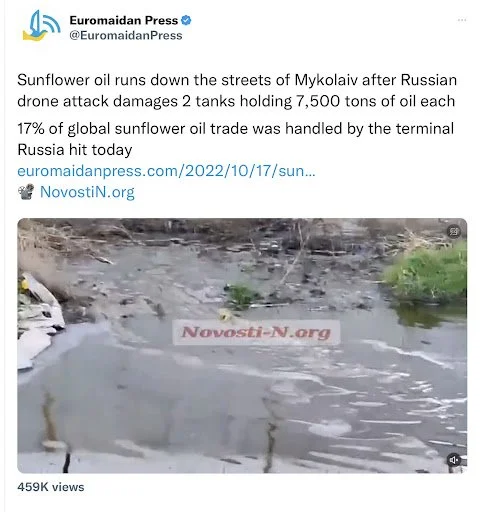Screen dimensions: 480x512
Task: Open the Euromaidan Press profile avatar
Action: [x=41, y=26]
